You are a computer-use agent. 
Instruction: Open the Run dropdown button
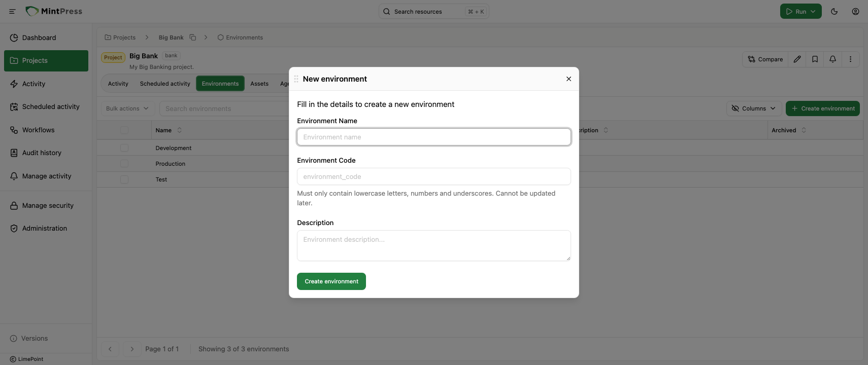pyautogui.click(x=800, y=11)
